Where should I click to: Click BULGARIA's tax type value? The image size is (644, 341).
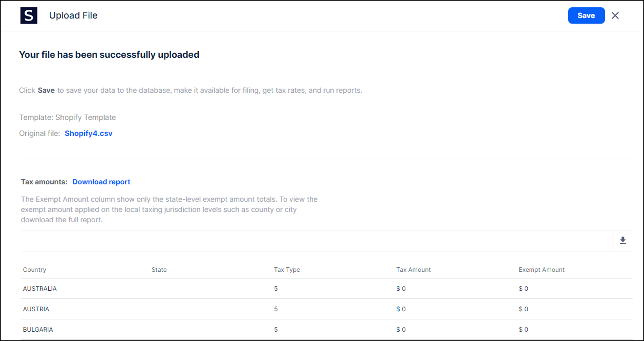click(x=276, y=330)
